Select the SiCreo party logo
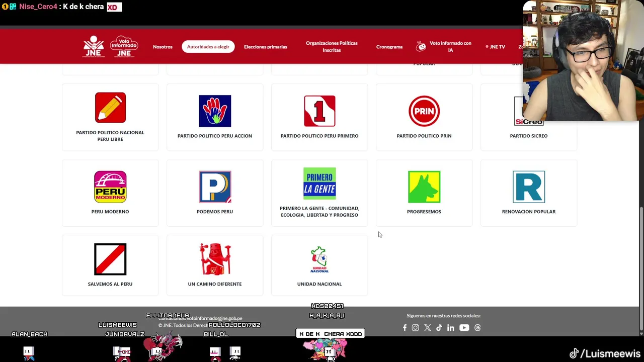644x362 pixels. [529, 111]
